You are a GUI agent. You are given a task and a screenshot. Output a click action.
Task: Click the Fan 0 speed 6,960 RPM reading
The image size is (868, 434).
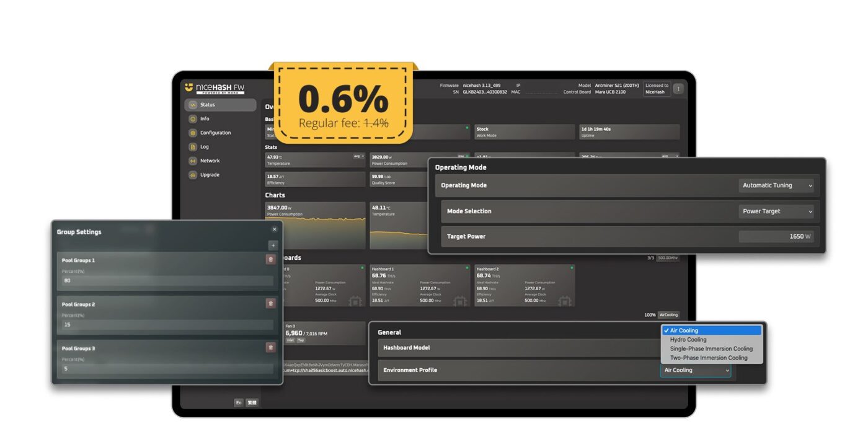pos(306,333)
